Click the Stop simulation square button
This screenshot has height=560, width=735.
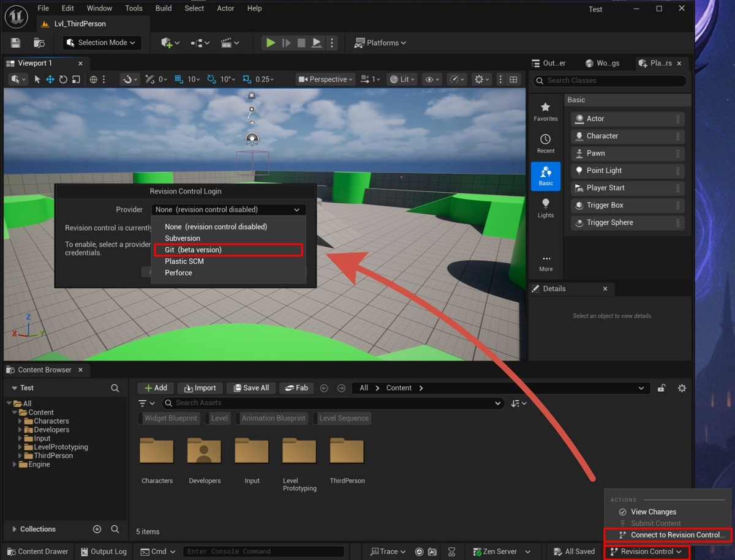[x=301, y=43]
